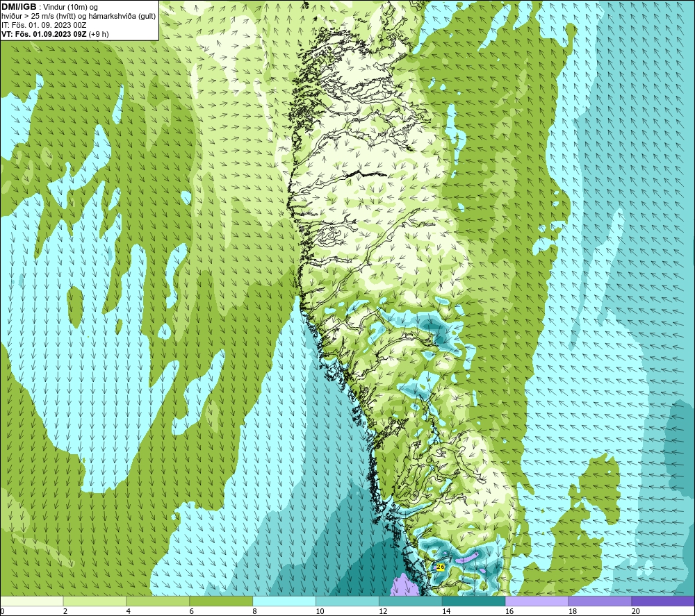Select the 10–12 m/s turquoise swatch
This screenshot has width=695, height=616.
(x=347, y=601)
